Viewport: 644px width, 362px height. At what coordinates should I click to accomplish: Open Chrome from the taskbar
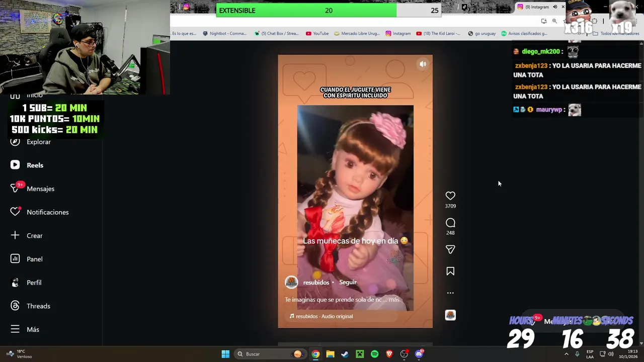point(315,354)
